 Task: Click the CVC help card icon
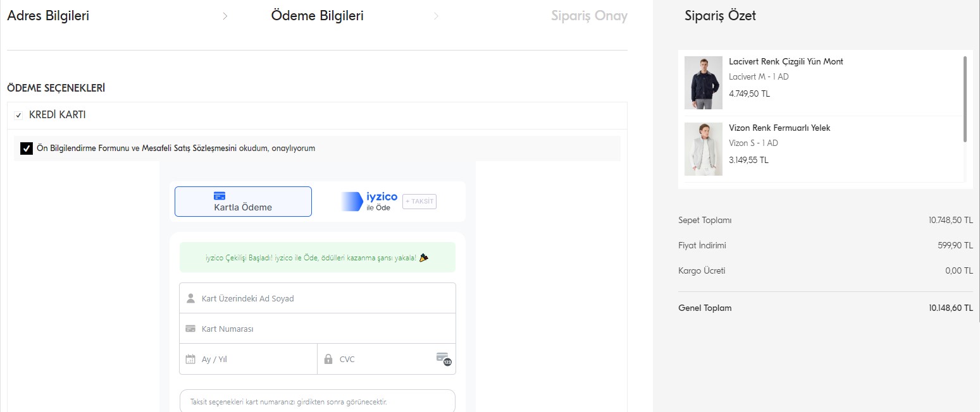[443, 359]
